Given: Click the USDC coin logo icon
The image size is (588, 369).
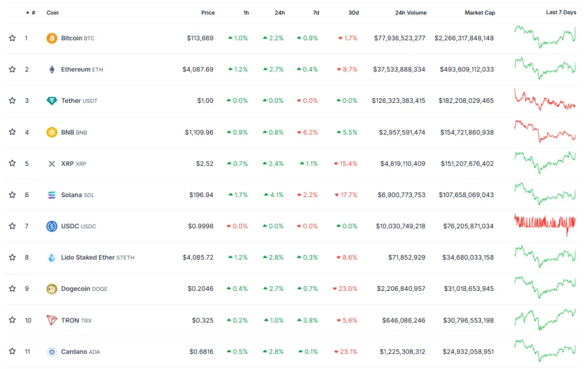Looking at the screenshot, I should [x=52, y=226].
